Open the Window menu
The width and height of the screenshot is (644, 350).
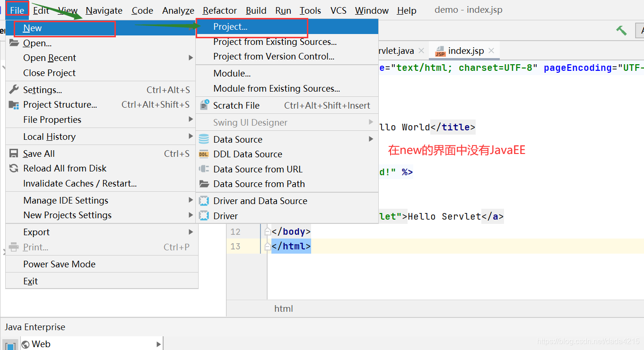coord(372,10)
